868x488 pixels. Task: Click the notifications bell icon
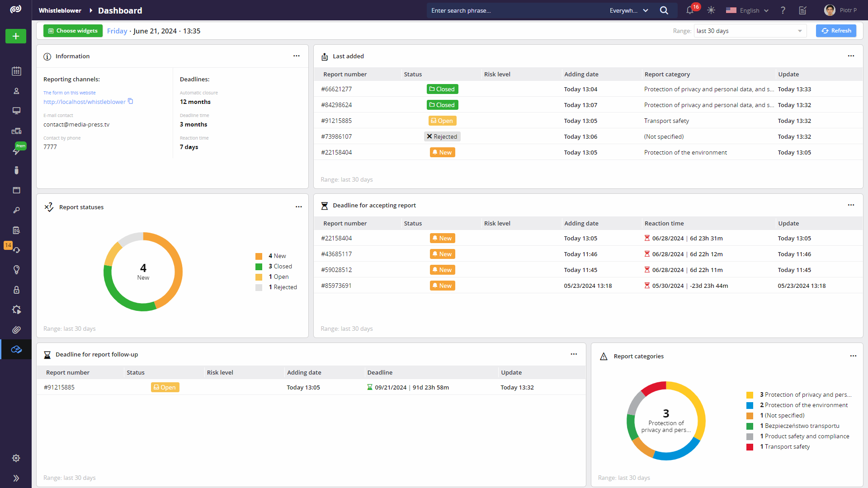click(x=690, y=10)
